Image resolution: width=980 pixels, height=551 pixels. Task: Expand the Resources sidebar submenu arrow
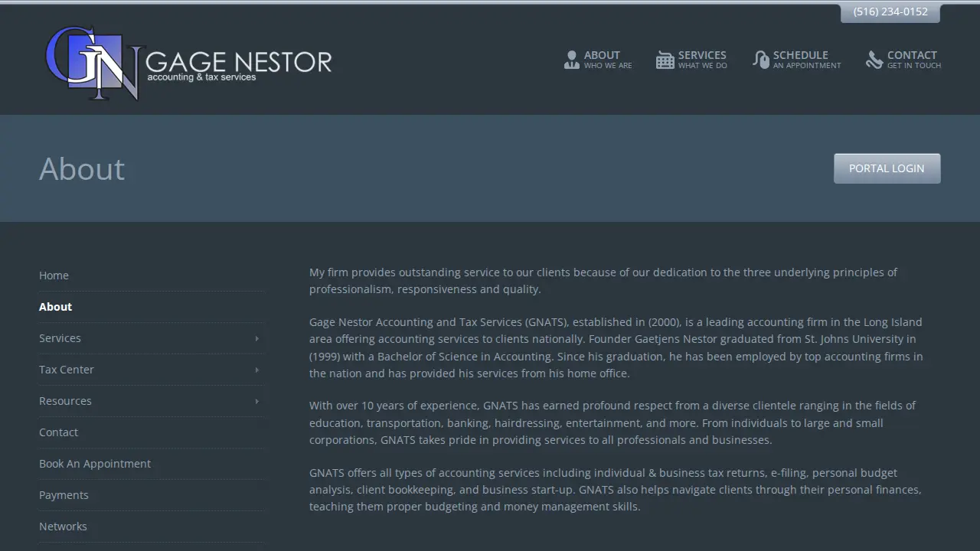pyautogui.click(x=256, y=401)
